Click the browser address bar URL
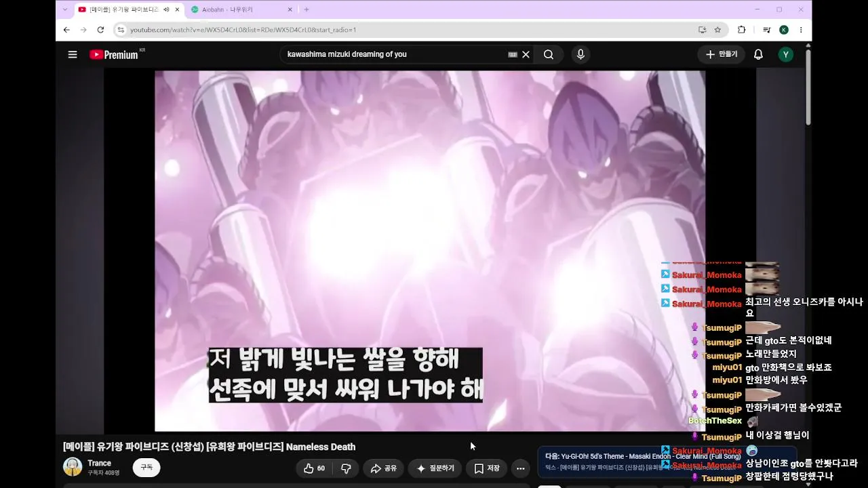Viewport: 868px width, 488px height. tap(243, 30)
